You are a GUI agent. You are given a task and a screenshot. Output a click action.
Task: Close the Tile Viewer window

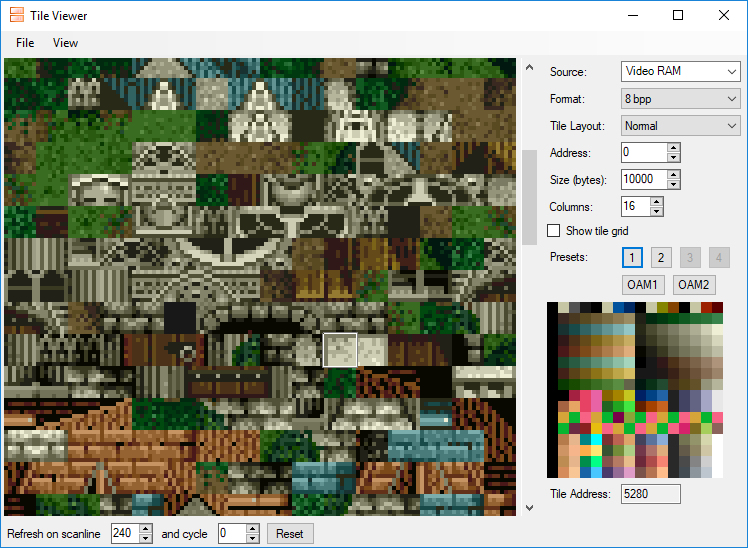point(724,15)
